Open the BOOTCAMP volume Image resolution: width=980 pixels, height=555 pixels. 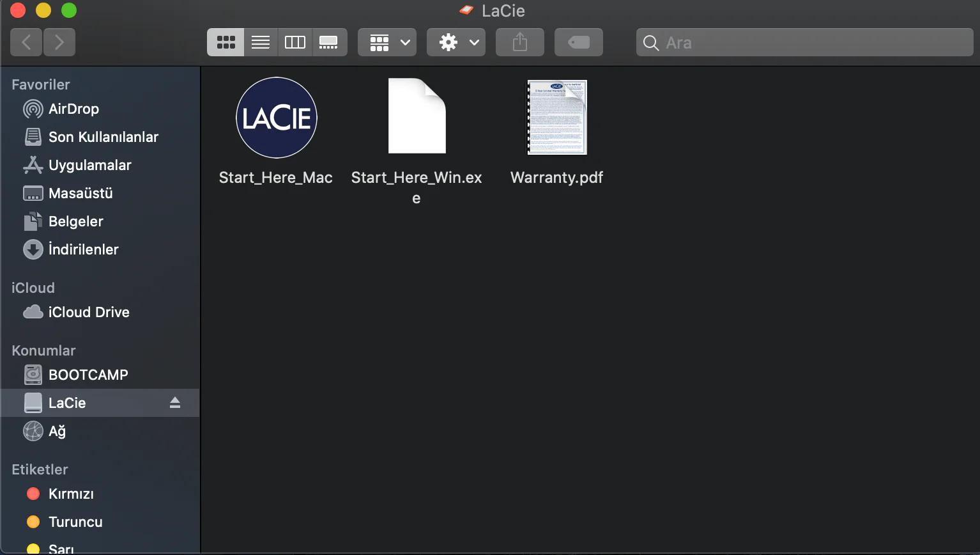(100, 375)
